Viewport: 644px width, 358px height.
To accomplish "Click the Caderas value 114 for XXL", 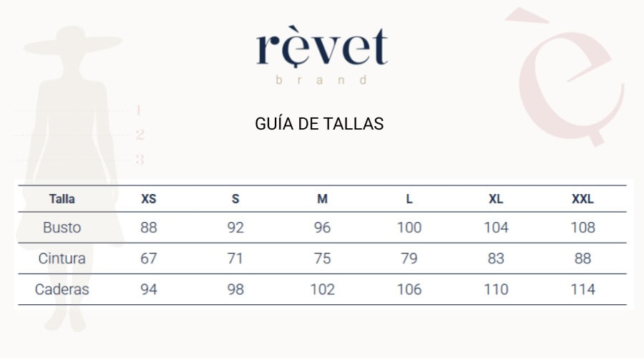I will coord(582,289).
